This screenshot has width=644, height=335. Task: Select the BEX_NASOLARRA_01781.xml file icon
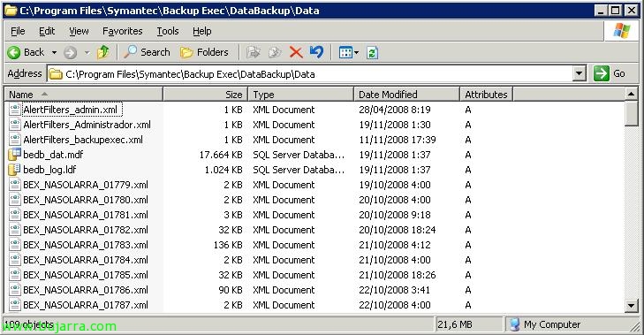[15, 215]
